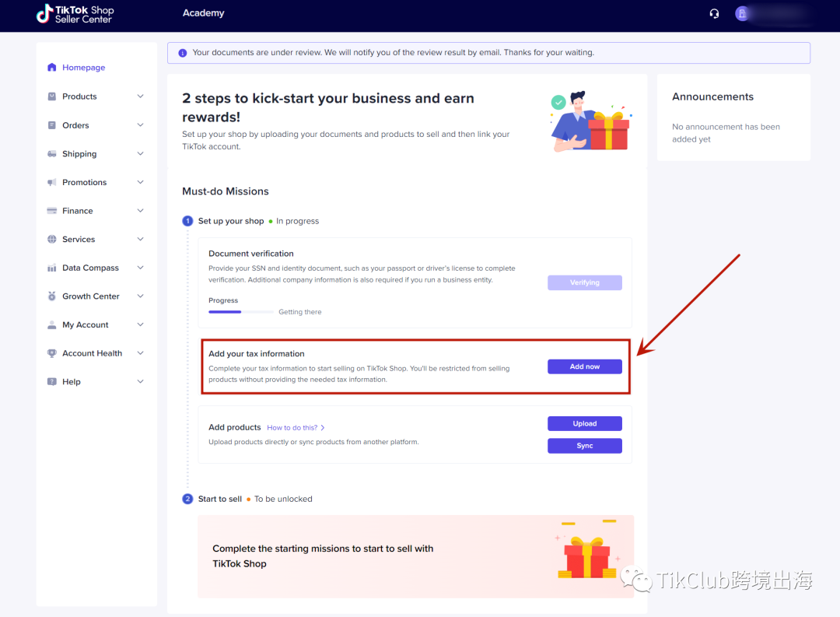The image size is (840, 617).
Task: Open the "How to do this?" link
Action: click(x=295, y=428)
